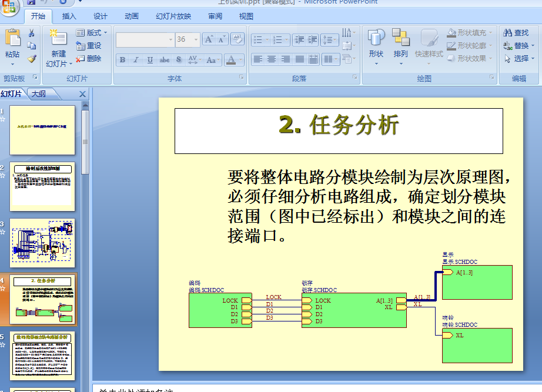Toggle text shadow (S) formatting

click(178, 60)
